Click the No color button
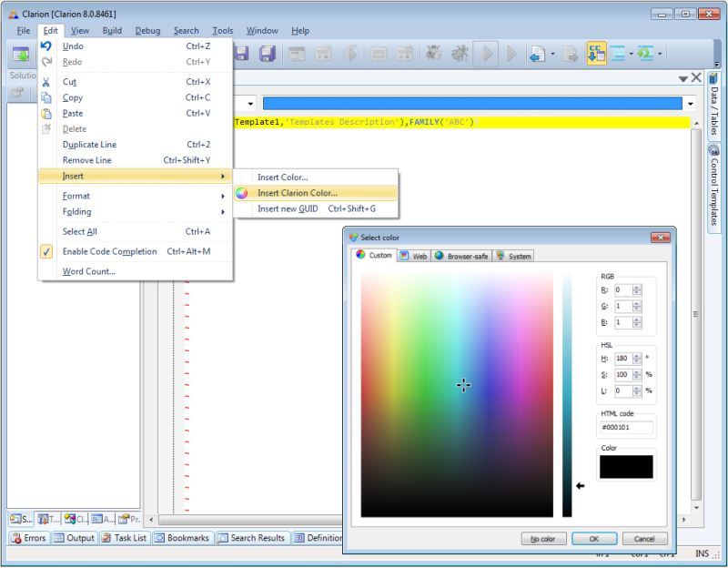 543,539
